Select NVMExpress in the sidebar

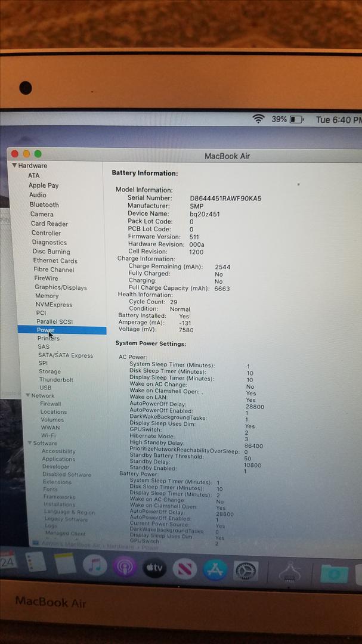point(54,304)
